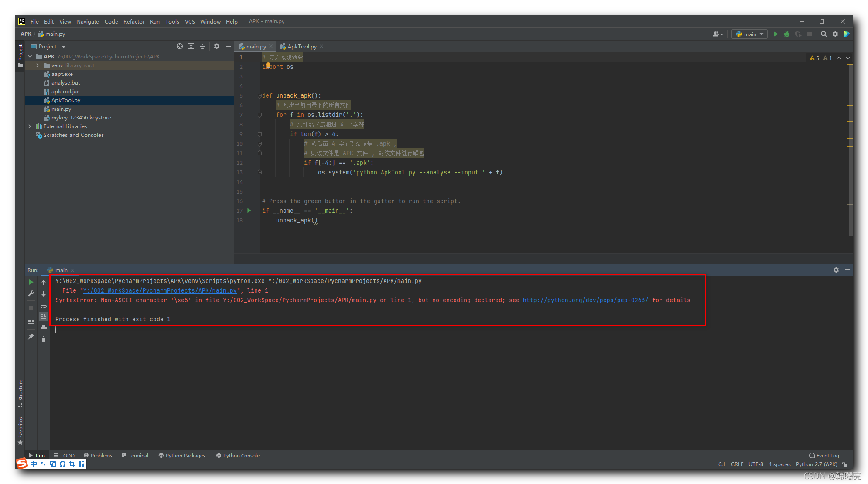Open Search Everywhere magnifier icon
This screenshot has width=868, height=484.
(x=824, y=34)
